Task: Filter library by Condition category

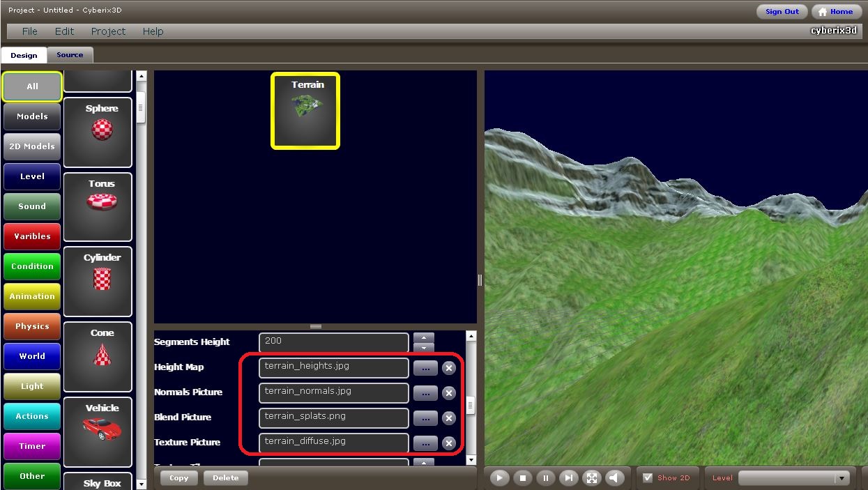Action: click(x=32, y=266)
